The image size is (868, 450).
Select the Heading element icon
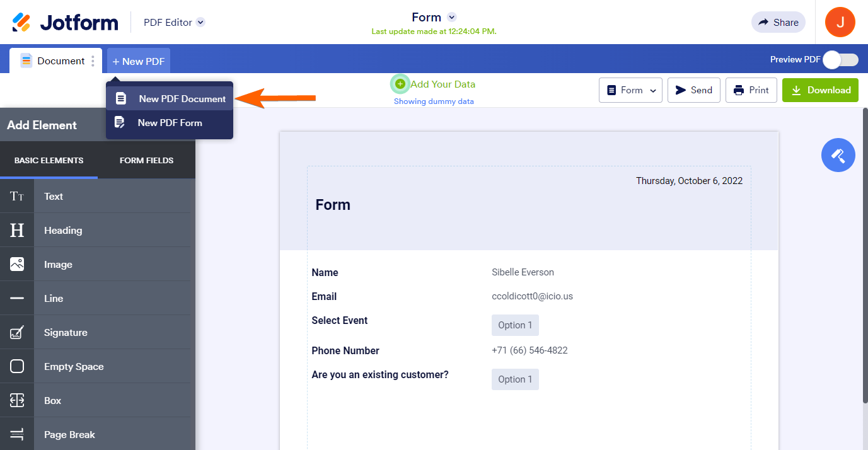(17, 231)
